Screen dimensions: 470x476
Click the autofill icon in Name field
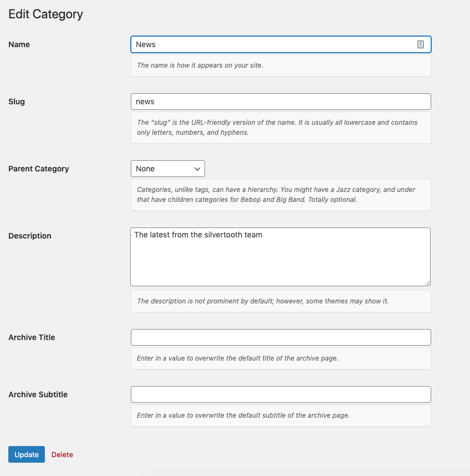click(420, 44)
